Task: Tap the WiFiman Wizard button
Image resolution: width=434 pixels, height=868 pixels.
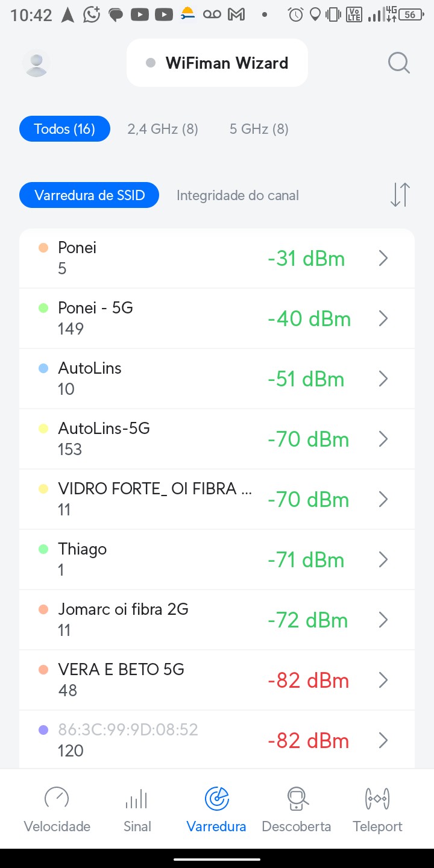Action: [x=217, y=63]
